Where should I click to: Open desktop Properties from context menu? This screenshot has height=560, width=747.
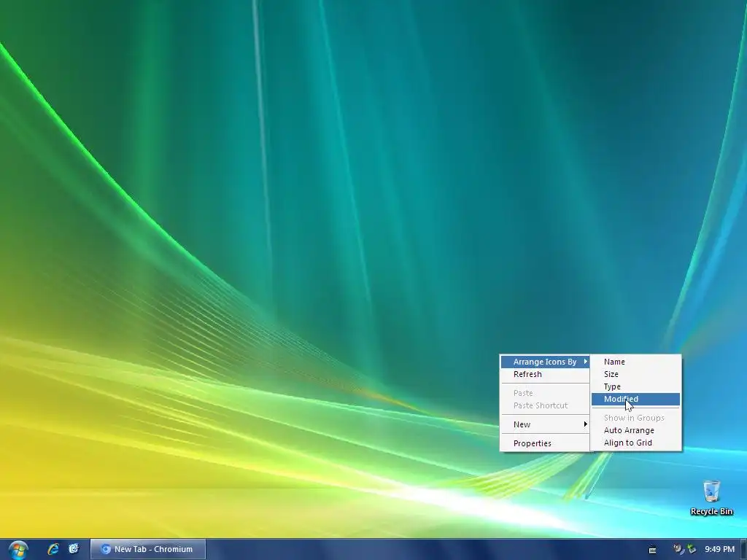pos(545,443)
